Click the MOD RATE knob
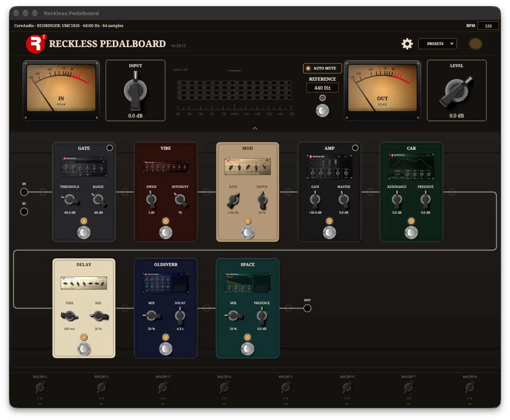 pyautogui.click(x=233, y=199)
